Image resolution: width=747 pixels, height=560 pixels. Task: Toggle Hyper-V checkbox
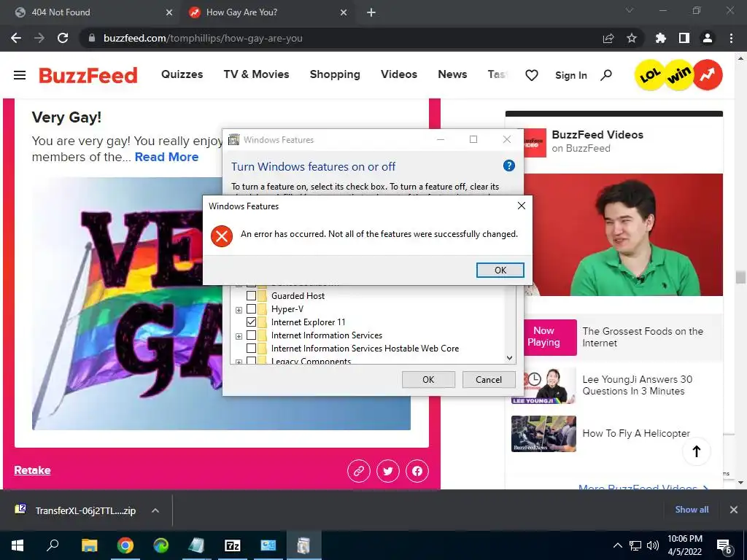[x=251, y=309]
